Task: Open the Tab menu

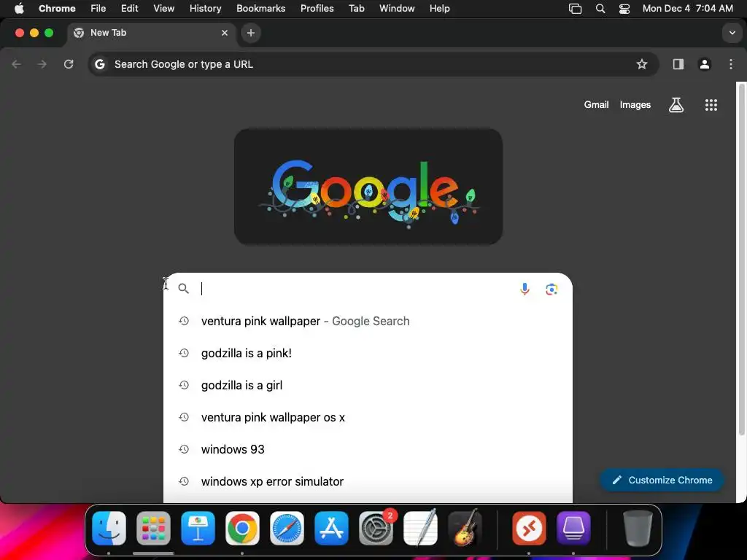Action: [356, 8]
